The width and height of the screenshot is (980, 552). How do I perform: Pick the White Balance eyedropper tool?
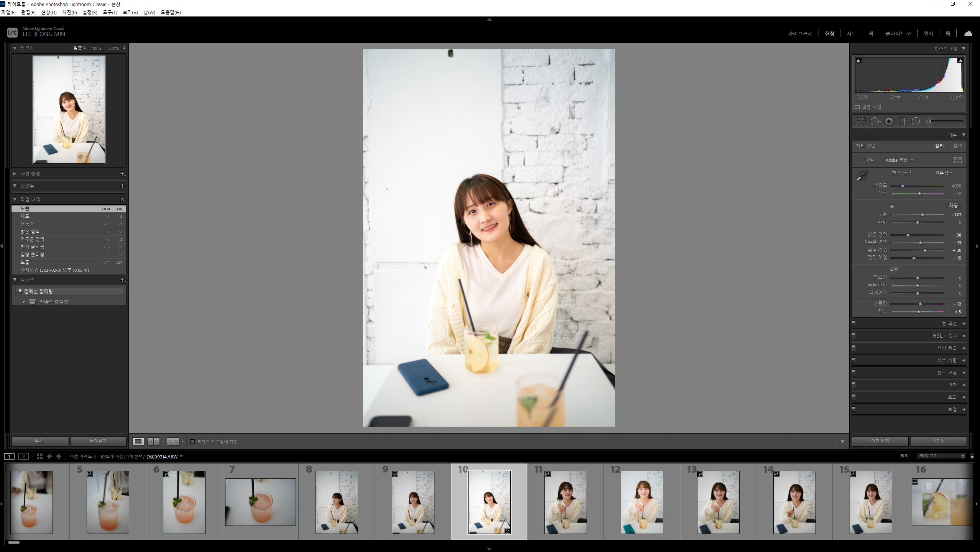click(x=862, y=176)
